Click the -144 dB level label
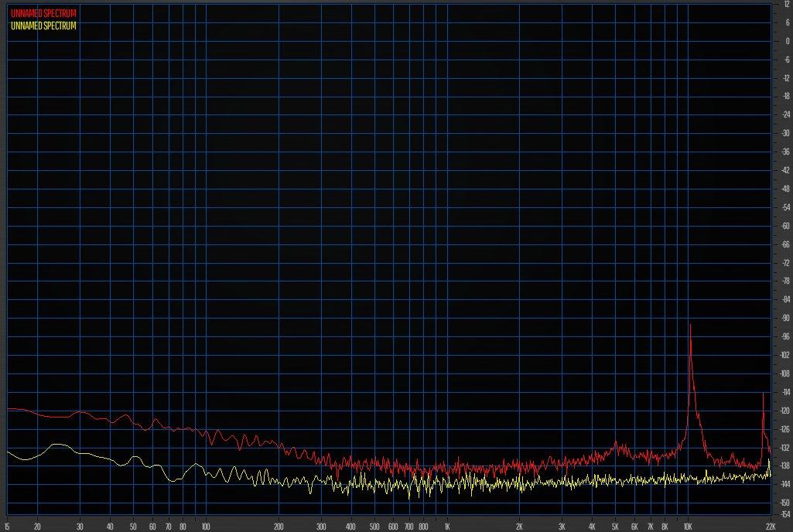The height and width of the screenshot is (532, 793). click(x=786, y=484)
